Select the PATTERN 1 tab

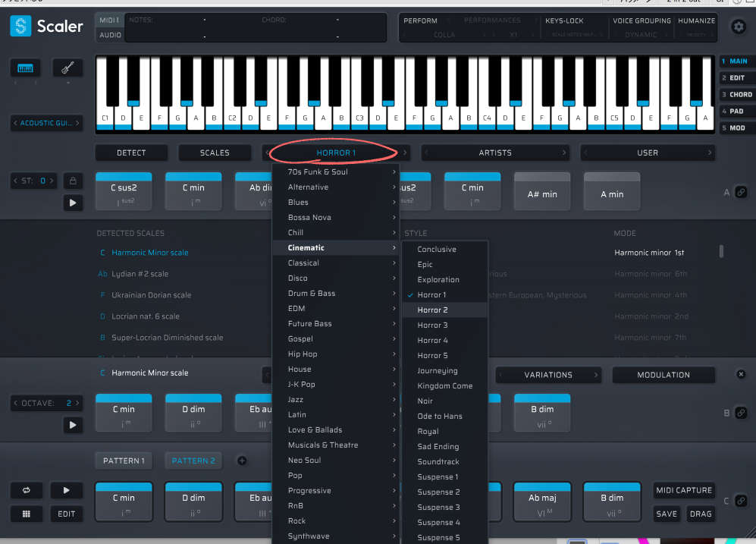(x=124, y=461)
